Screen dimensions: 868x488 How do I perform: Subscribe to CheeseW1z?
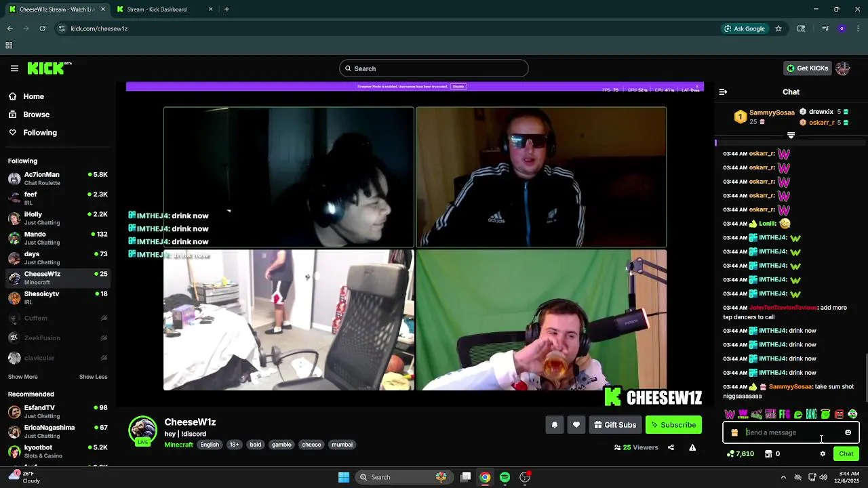click(673, 425)
